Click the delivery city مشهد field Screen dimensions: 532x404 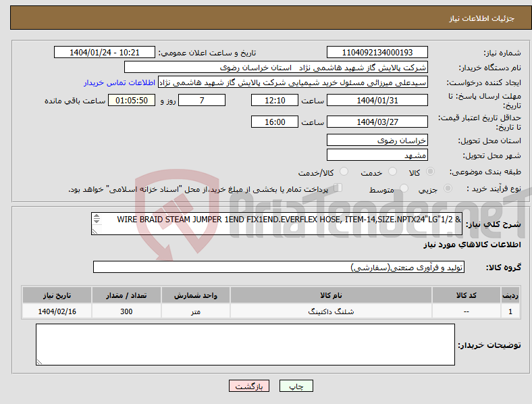(377, 155)
